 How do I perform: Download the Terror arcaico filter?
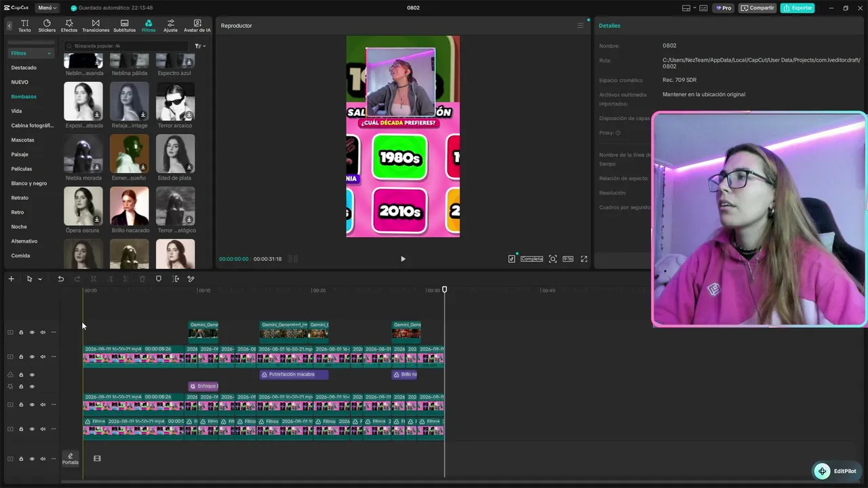(x=189, y=115)
